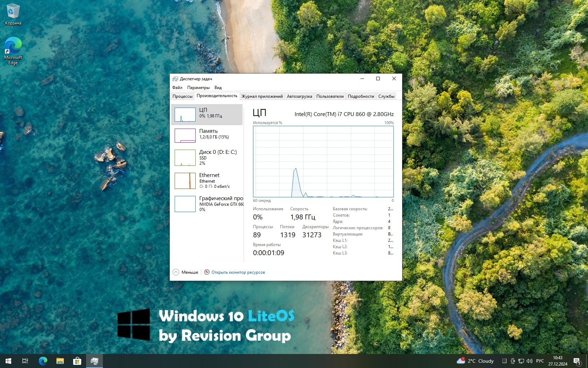Switch to the Процессы tab

point(182,96)
